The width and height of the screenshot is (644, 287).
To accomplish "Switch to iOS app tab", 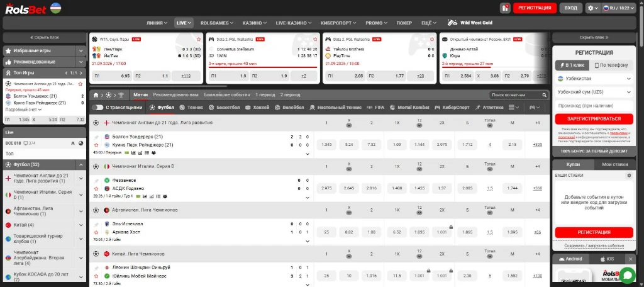I will pos(607,259).
